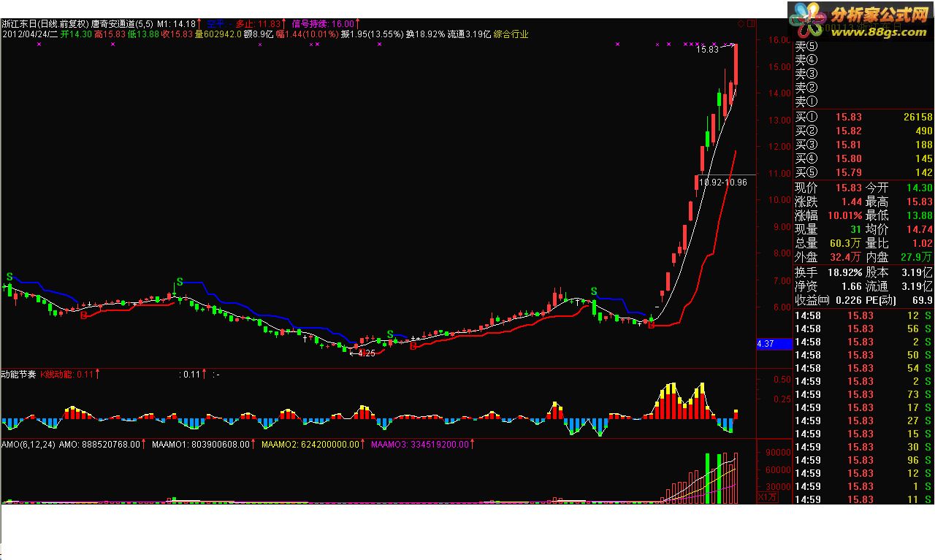Click the volume 量602942.0 readout
The width and height of the screenshot is (935, 560).
(218, 34)
